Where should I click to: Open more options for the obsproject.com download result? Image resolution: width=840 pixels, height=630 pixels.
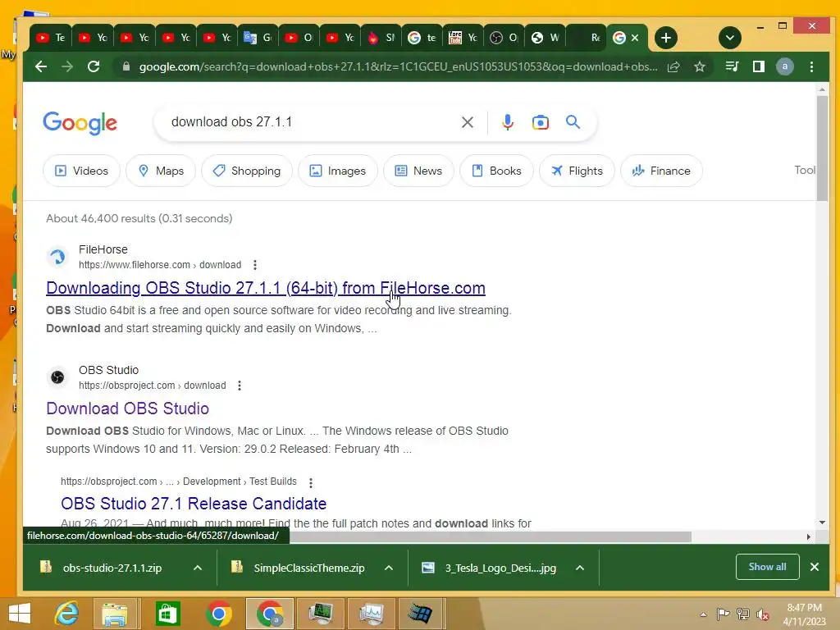click(240, 386)
